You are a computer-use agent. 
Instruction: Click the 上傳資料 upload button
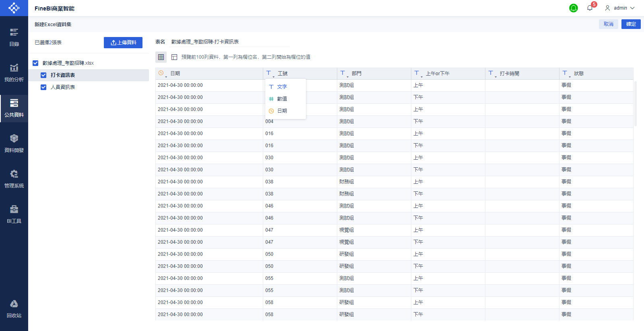[123, 43]
